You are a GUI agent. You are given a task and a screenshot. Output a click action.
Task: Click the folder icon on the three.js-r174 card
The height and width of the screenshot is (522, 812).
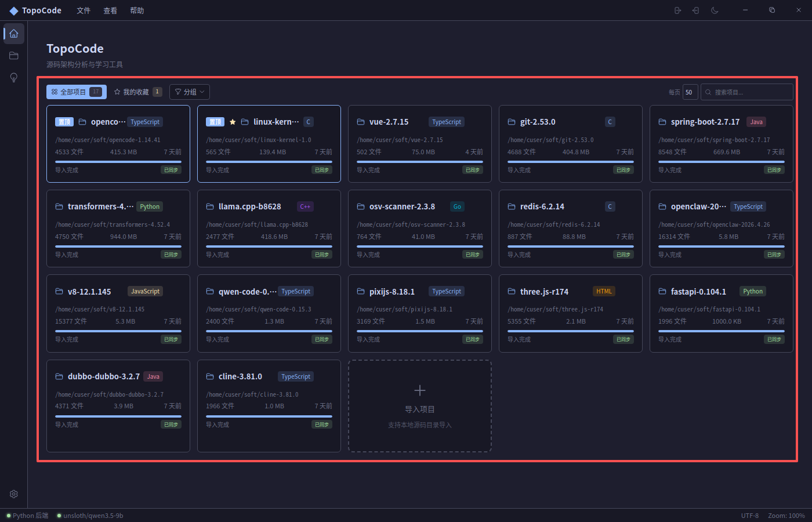[x=512, y=291]
